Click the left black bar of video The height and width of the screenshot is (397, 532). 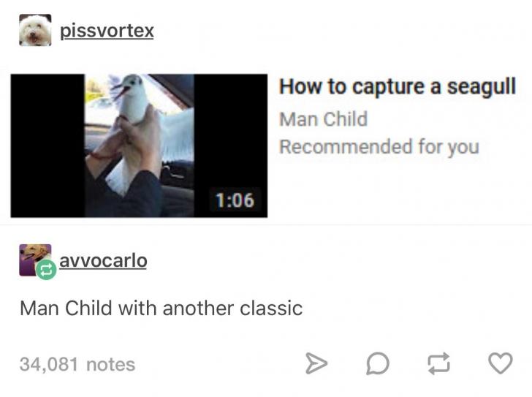[x=47, y=145]
